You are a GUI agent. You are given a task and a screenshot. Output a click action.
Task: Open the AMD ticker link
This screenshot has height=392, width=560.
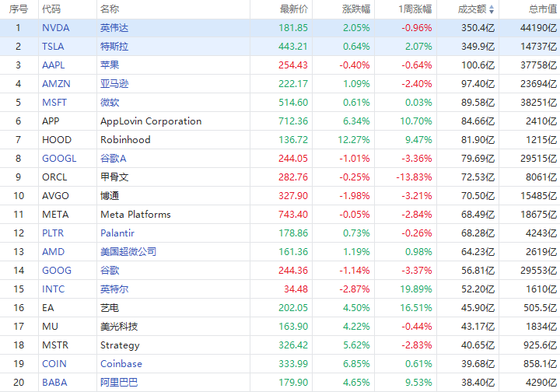[x=53, y=252]
